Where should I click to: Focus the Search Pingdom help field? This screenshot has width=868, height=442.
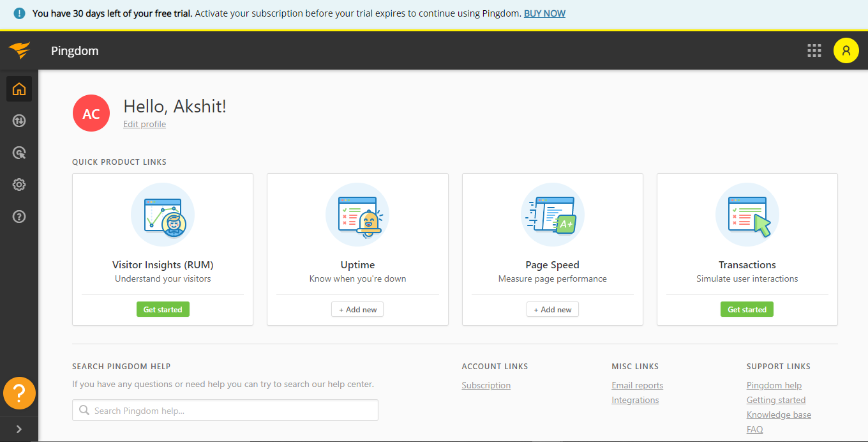click(225, 410)
